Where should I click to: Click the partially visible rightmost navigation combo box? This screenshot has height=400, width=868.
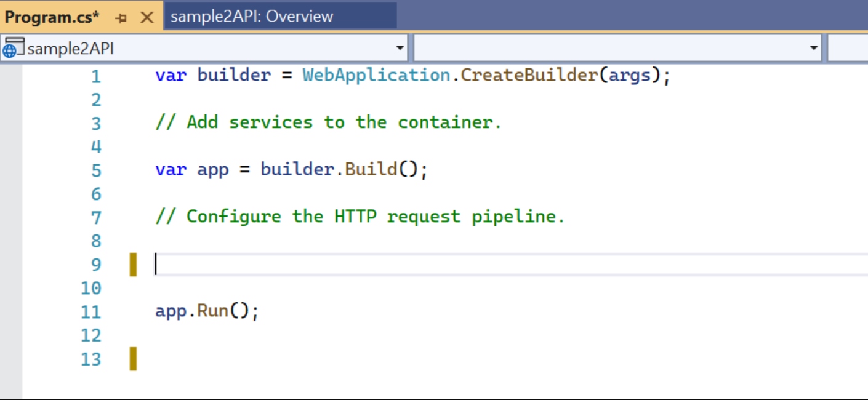pos(848,48)
